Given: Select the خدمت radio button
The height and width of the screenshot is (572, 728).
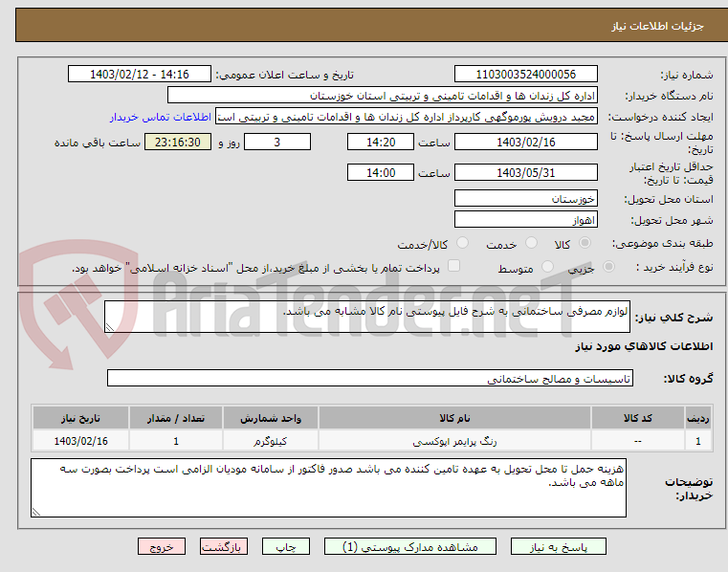Looking at the screenshot, I should tap(531, 242).
